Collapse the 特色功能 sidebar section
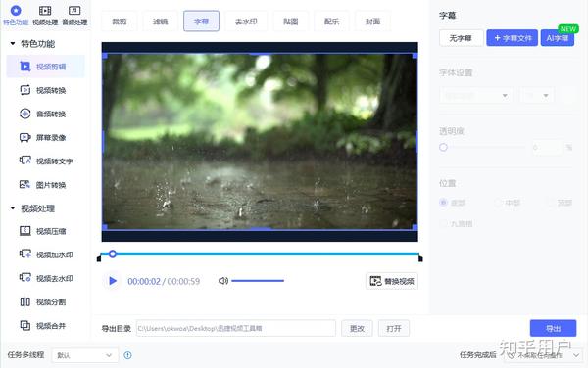 (13, 43)
